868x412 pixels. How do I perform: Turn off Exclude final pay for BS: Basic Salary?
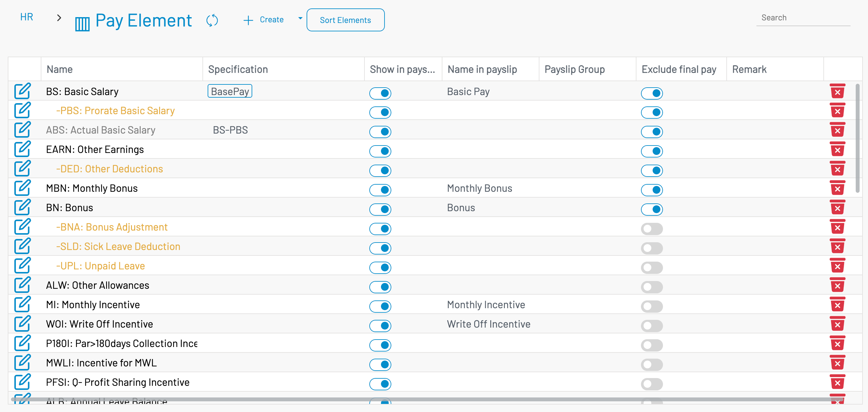pyautogui.click(x=651, y=93)
